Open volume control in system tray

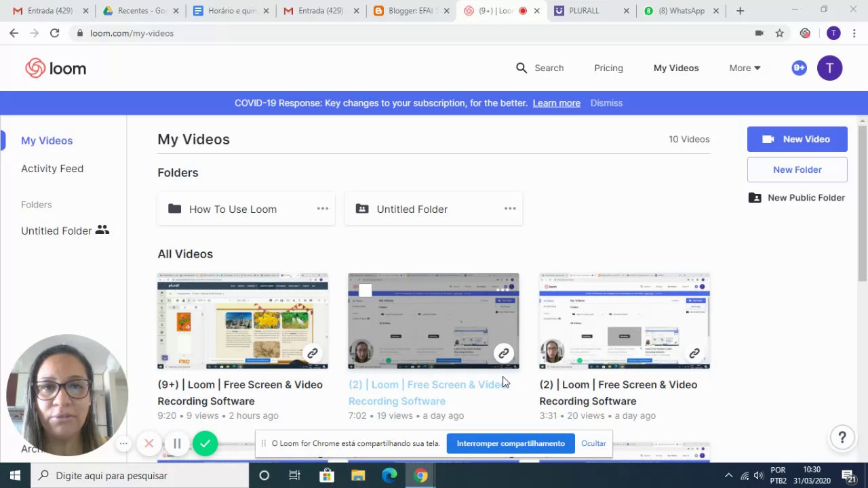click(x=758, y=476)
